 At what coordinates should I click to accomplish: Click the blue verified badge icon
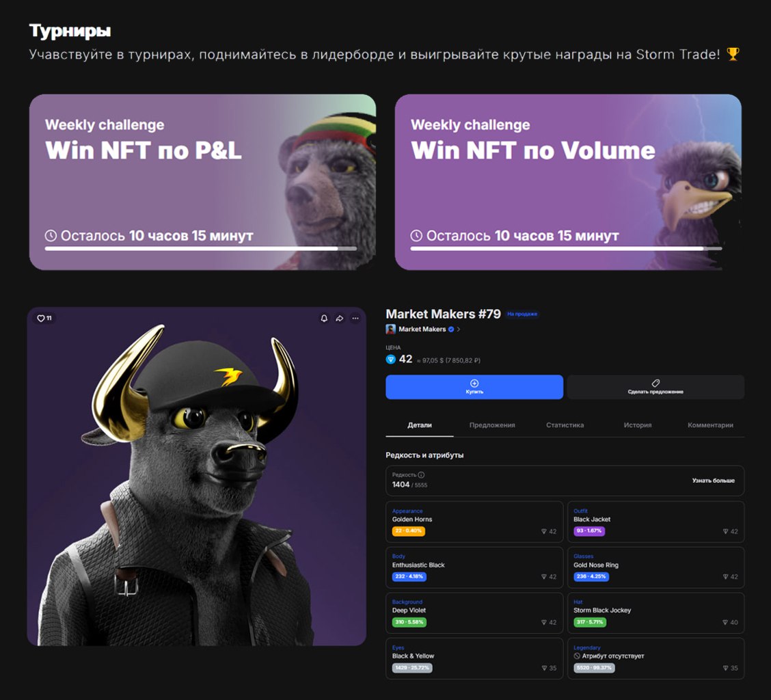coord(451,329)
